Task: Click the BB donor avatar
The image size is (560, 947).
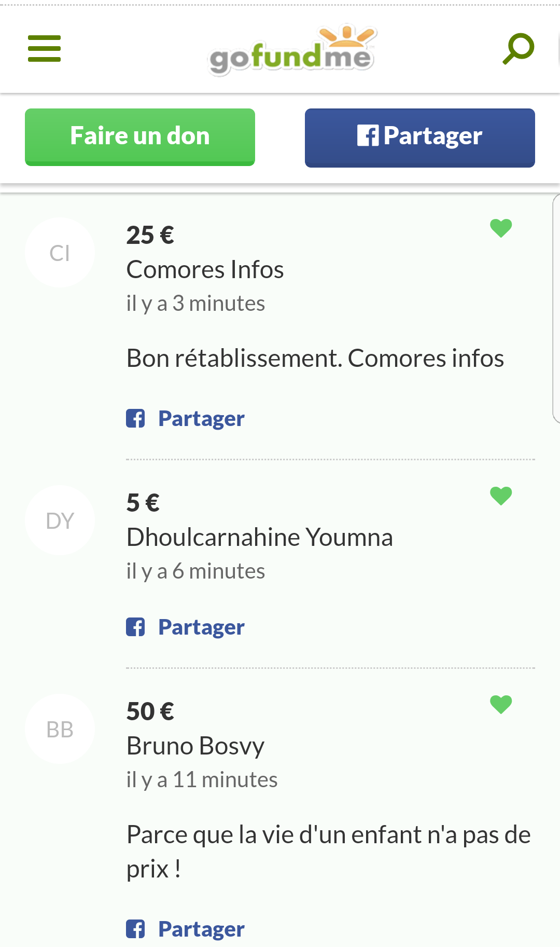Action: coord(60,729)
